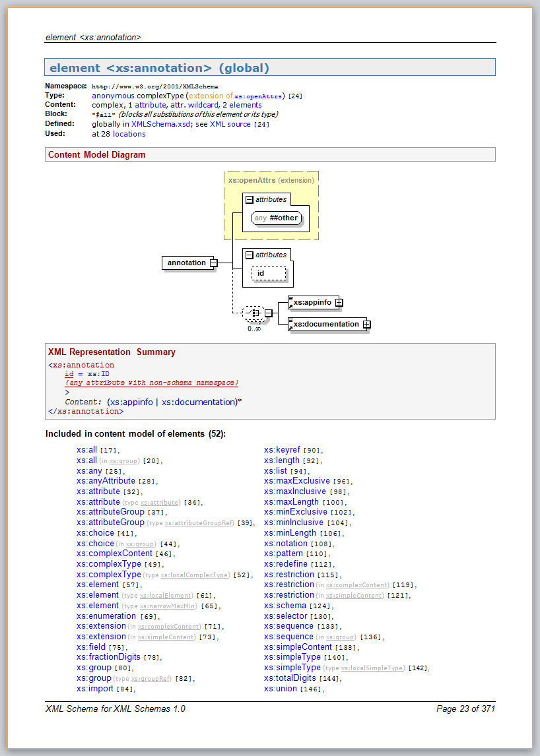Select the 'any ##other' wildcard shape
540x756 pixels.
click(x=277, y=218)
